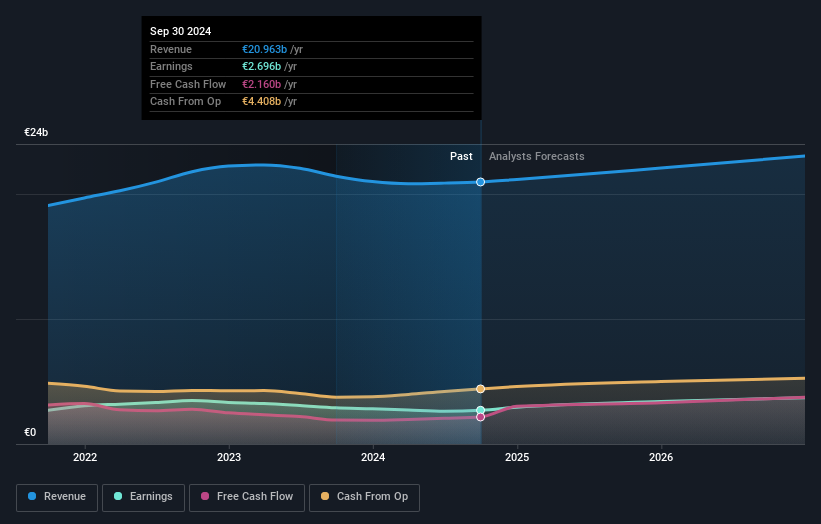This screenshot has width=821, height=524.
Task: Select the 2024 x-axis label
Action: [x=373, y=458]
